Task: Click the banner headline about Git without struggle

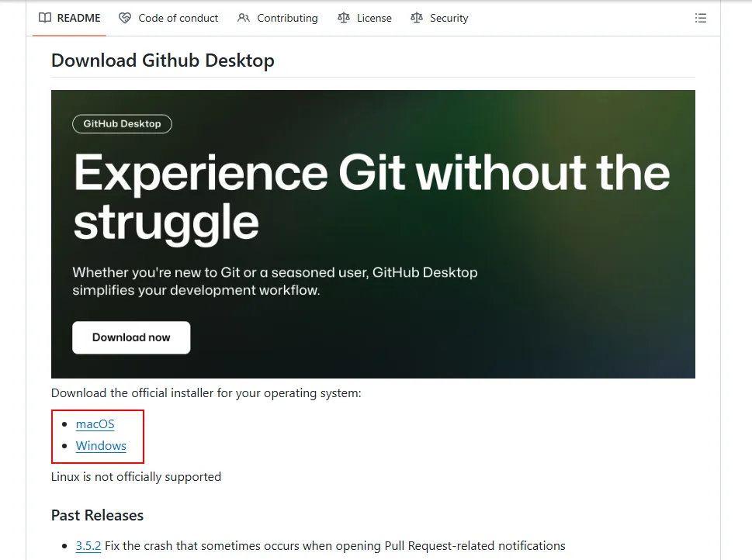Action: pyautogui.click(x=371, y=196)
